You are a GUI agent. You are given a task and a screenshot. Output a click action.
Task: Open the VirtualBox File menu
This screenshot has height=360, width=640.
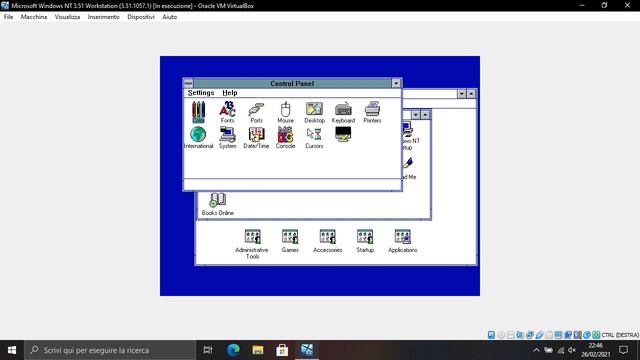click(x=9, y=17)
